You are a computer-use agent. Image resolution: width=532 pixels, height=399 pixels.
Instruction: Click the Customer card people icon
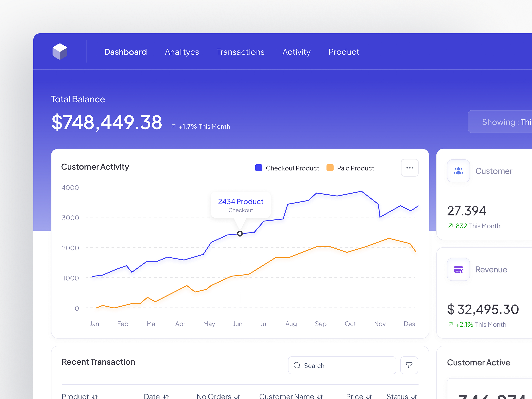point(458,171)
